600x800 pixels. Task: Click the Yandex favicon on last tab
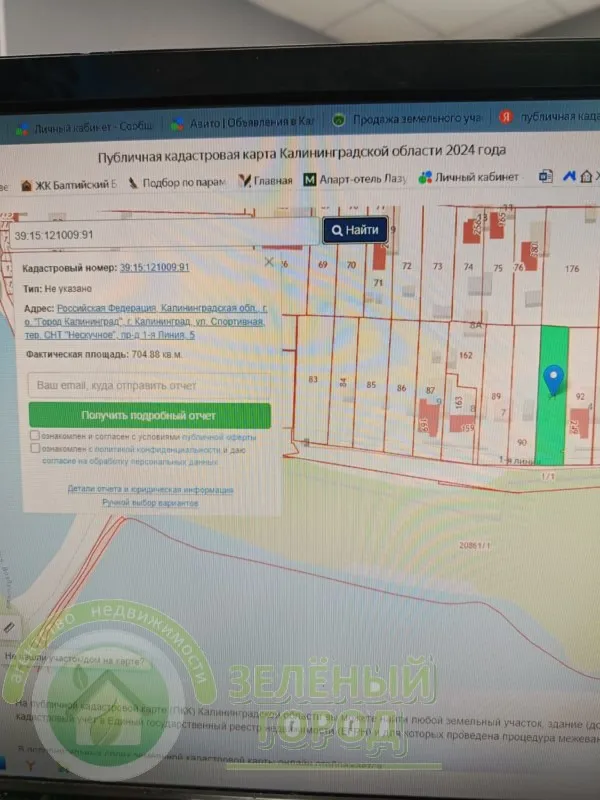coord(506,117)
